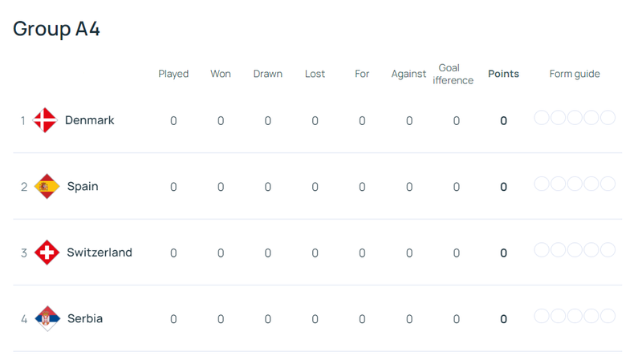642x364 pixels.
Task: Click the Group A4 heading
Action: click(x=56, y=29)
